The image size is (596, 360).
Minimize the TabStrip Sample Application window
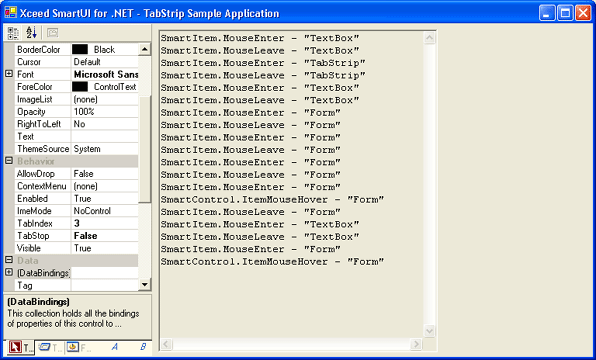[547, 13]
